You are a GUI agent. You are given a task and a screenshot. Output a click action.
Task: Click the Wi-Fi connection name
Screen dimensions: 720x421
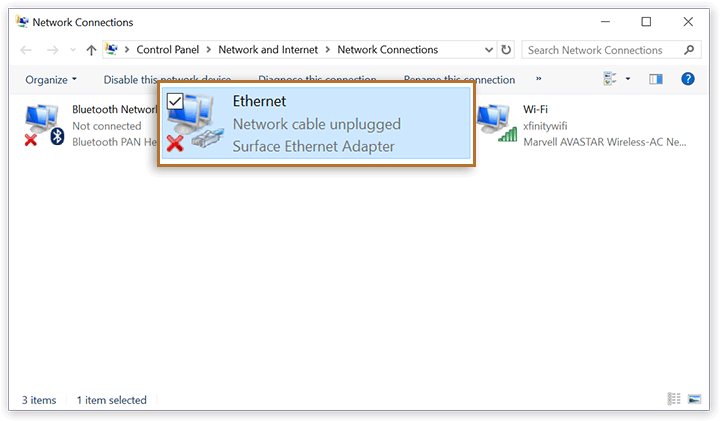[x=535, y=110]
